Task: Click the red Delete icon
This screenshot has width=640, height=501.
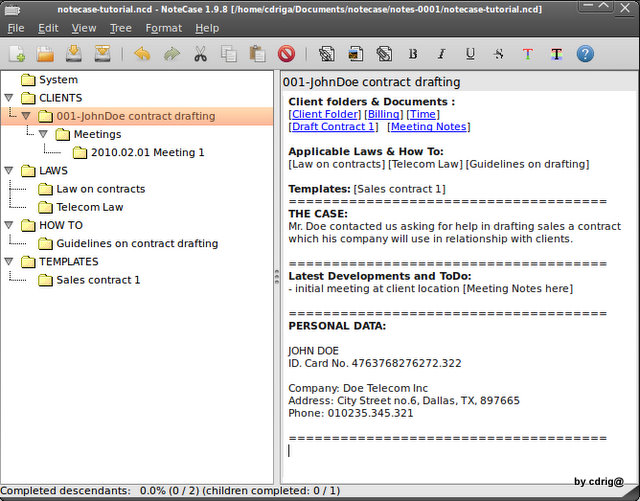Action: click(x=286, y=54)
